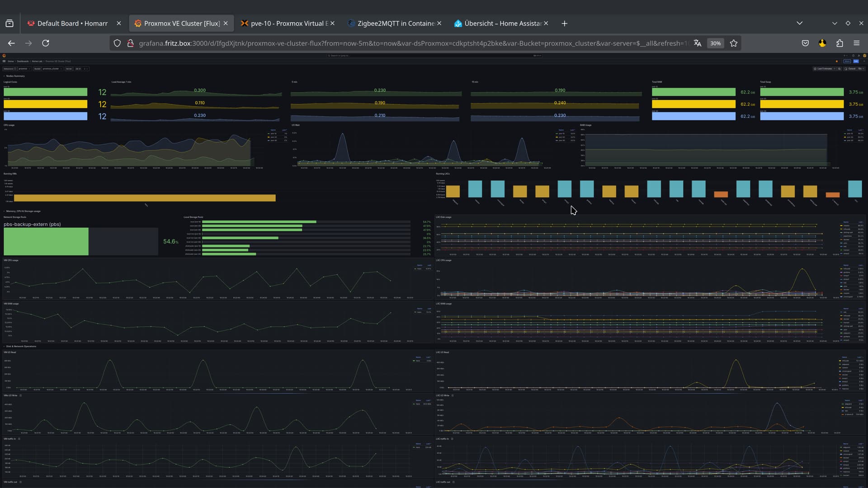Open a new browser tab with plus
The image size is (868, 488).
pyautogui.click(x=564, y=23)
